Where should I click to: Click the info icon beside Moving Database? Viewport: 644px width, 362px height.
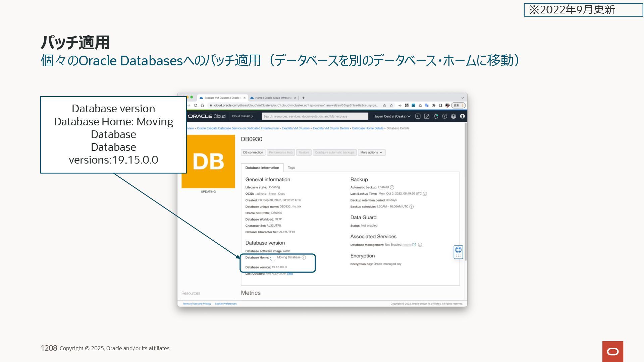pyautogui.click(x=304, y=257)
